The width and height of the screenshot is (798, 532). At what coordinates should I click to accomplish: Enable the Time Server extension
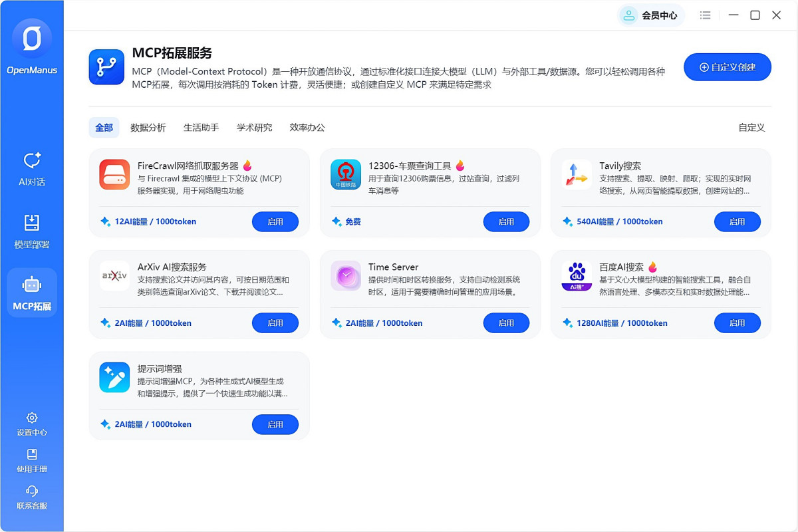(x=506, y=323)
